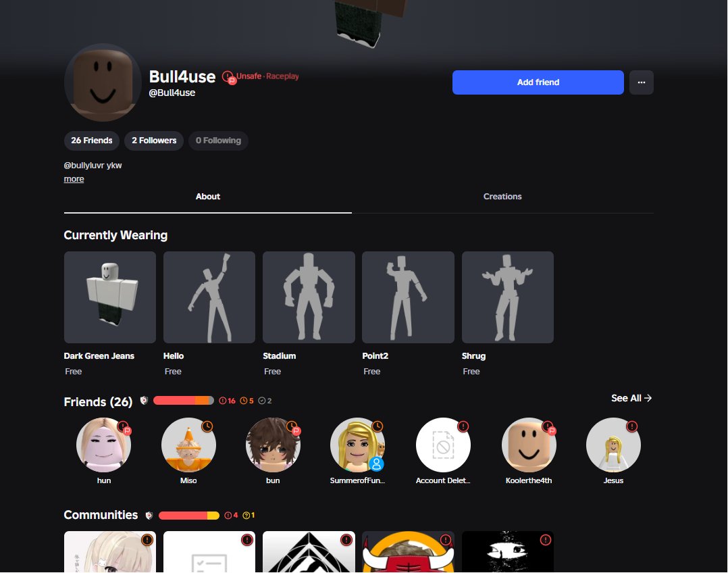Click warning badge on triangle logo community
The width and height of the screenshot is (728, 573).
(x=346, y=540)
